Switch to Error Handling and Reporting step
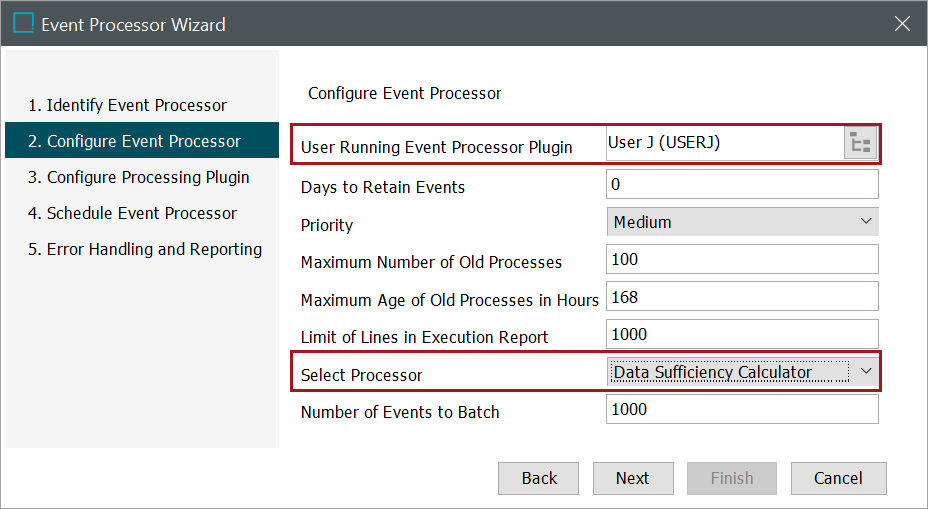Screen dimensions: 928x509 154,249
